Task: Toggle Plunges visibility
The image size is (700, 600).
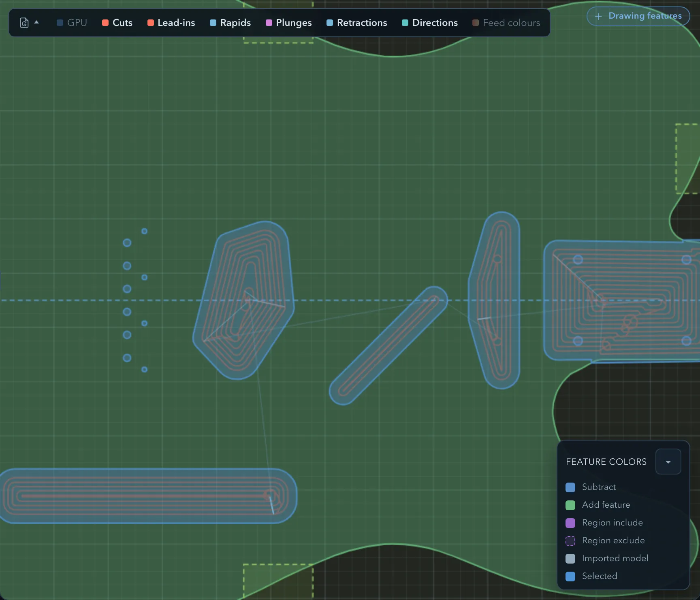Action: point(289,23)
